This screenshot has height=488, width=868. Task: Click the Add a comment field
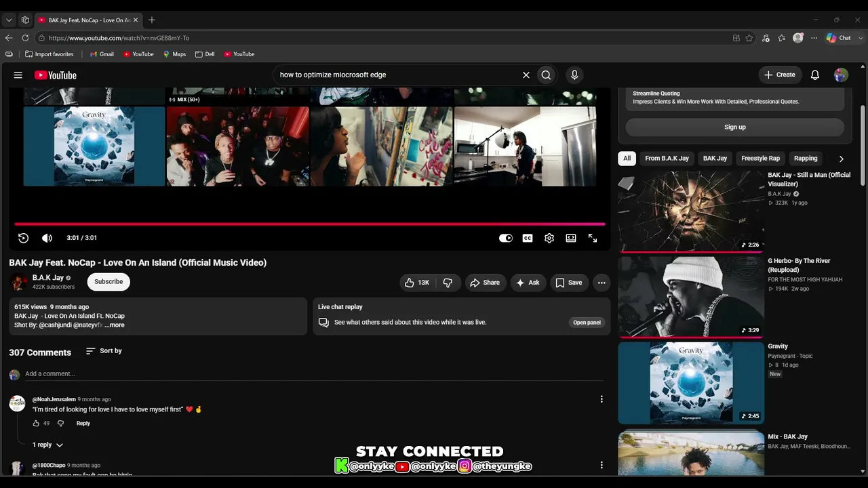313,374
